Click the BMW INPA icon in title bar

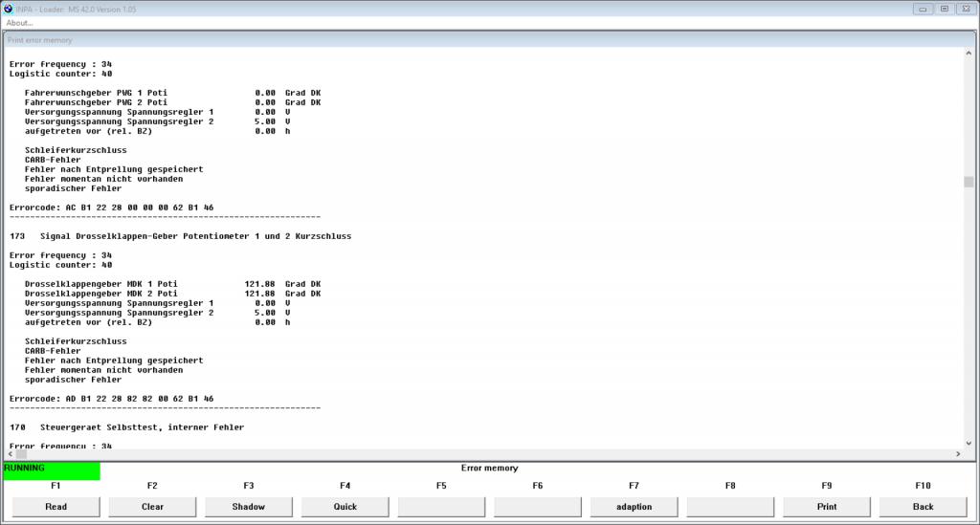pos(9,9)
